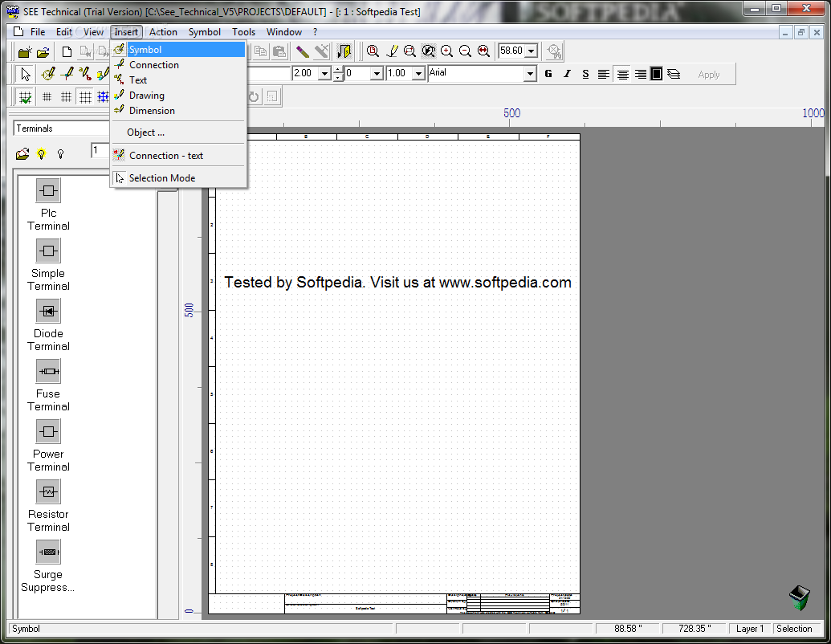The height and width of the screenshot is (644, 831).
Task: Click the unlit lightbulb icon
Action: tap(60, 153)
